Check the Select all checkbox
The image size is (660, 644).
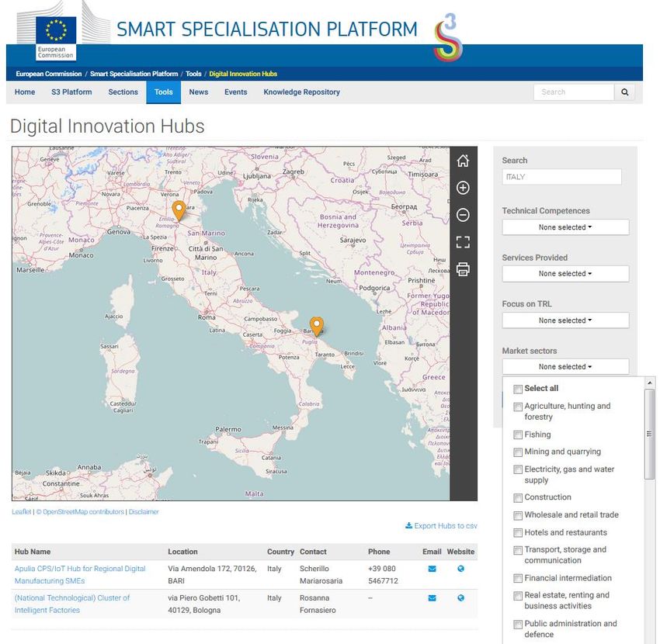(x=518, y=389)
